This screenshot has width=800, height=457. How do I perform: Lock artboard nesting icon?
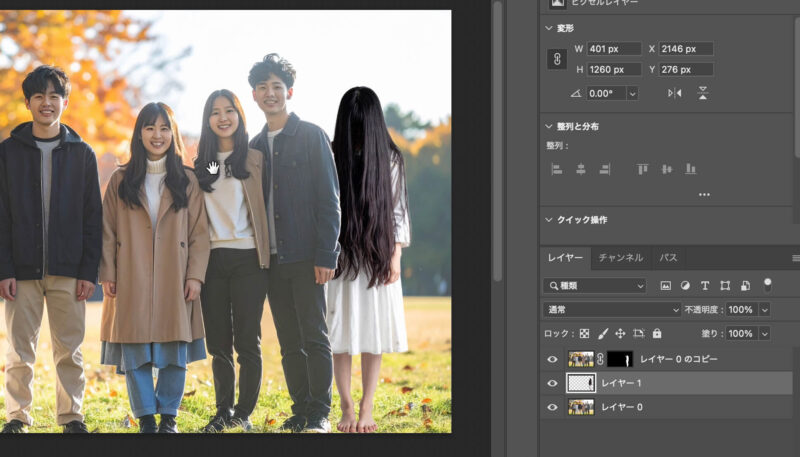coord(638,334)
